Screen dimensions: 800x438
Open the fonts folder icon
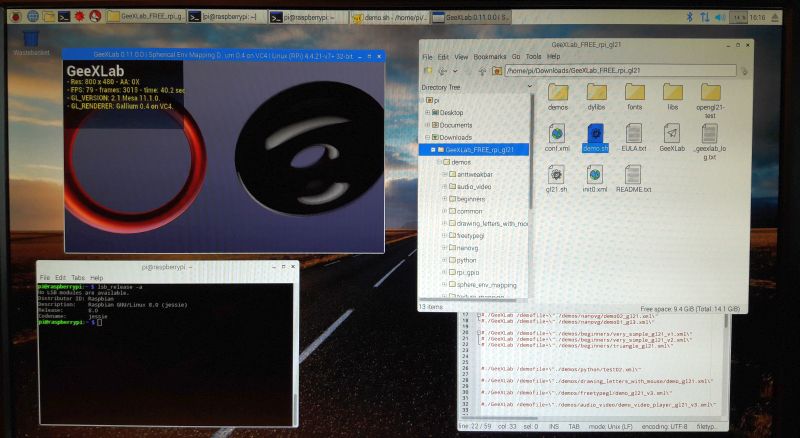[x=635, y=97]
